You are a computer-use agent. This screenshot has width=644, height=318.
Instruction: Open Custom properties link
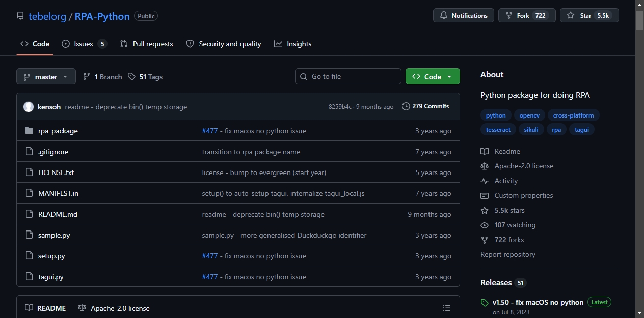pos(517,195)
